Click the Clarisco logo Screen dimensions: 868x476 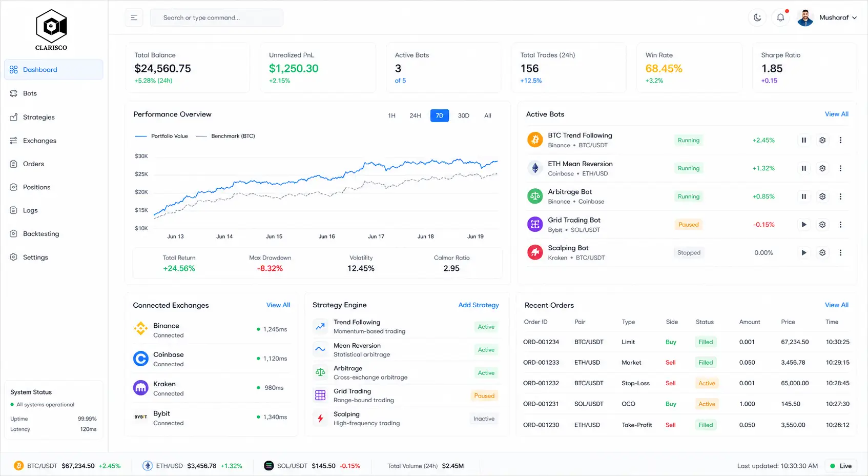point(51,30)
